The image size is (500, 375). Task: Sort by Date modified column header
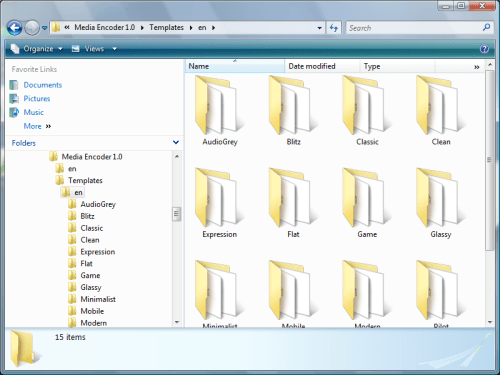(x=322, y=66)
